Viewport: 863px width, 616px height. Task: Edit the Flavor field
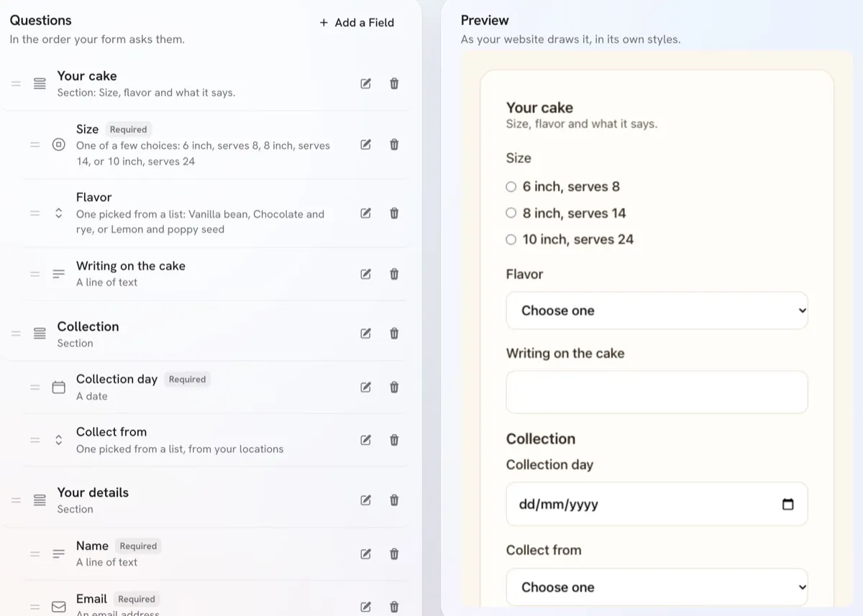click(365, 213)
